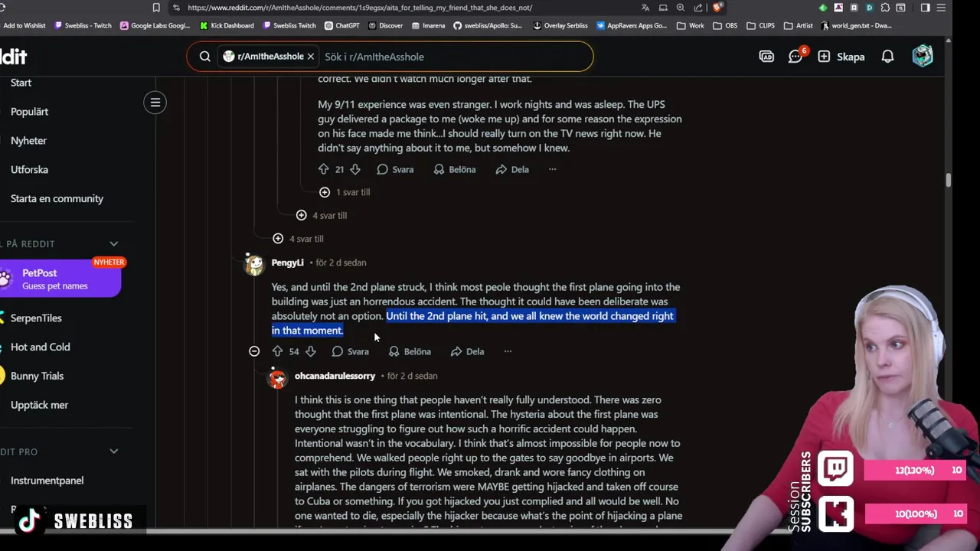Open the user avatar menu
The image size is (980, 551).
pos(923,56)
